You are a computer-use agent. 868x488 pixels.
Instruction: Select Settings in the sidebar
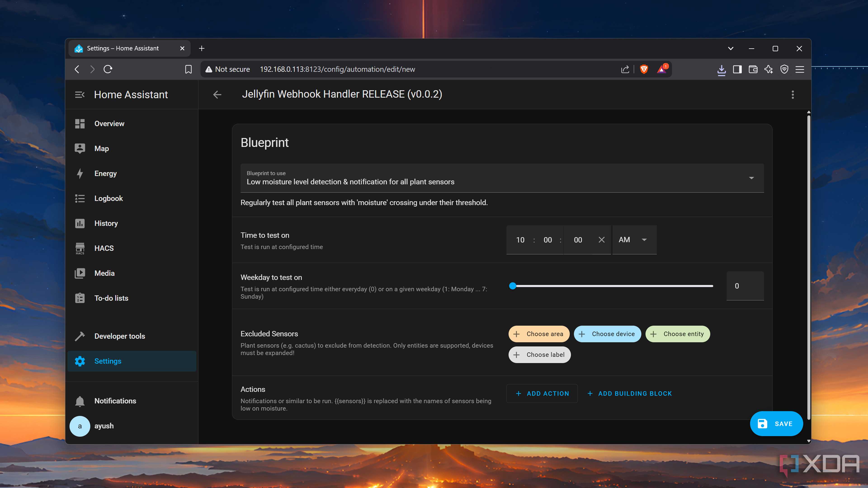tap(132, 361)
